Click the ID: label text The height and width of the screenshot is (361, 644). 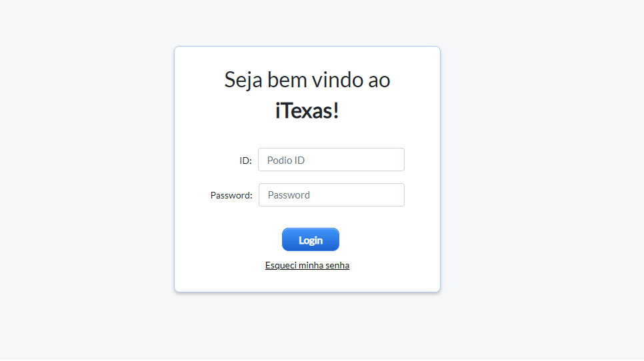(245, 161)
